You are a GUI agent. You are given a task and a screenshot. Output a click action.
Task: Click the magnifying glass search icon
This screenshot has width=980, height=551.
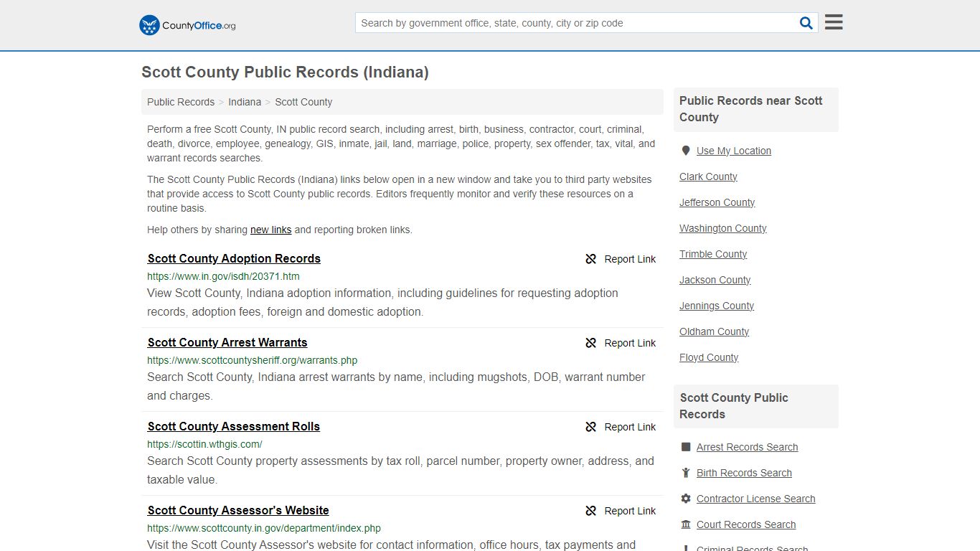[x=806, y=23]
